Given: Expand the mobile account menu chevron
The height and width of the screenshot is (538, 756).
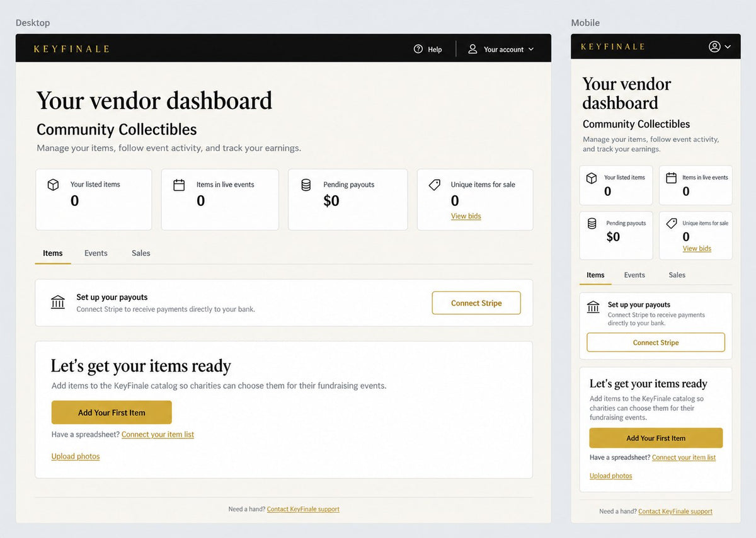Looking at the screenshot, I should [728, 47].
